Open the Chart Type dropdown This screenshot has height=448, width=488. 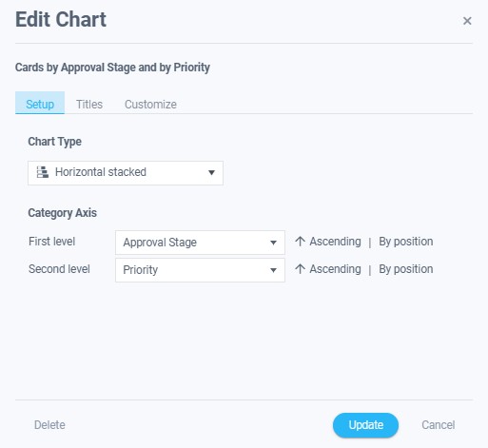point(126,173)
